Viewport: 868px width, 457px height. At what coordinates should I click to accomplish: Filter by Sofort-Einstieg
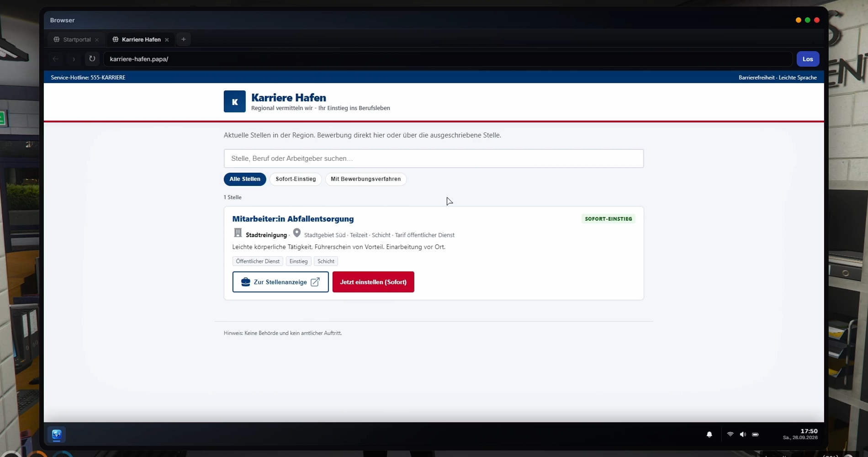point(296,179)
